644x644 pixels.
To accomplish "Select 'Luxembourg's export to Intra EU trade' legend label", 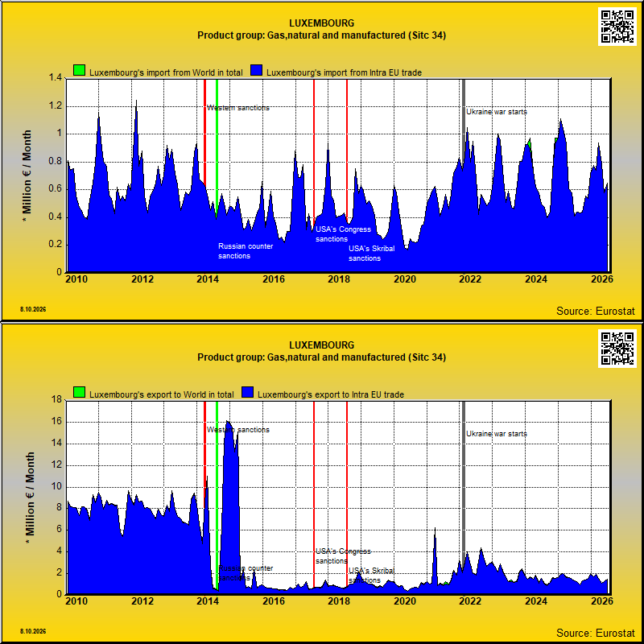I will (331, 394).
